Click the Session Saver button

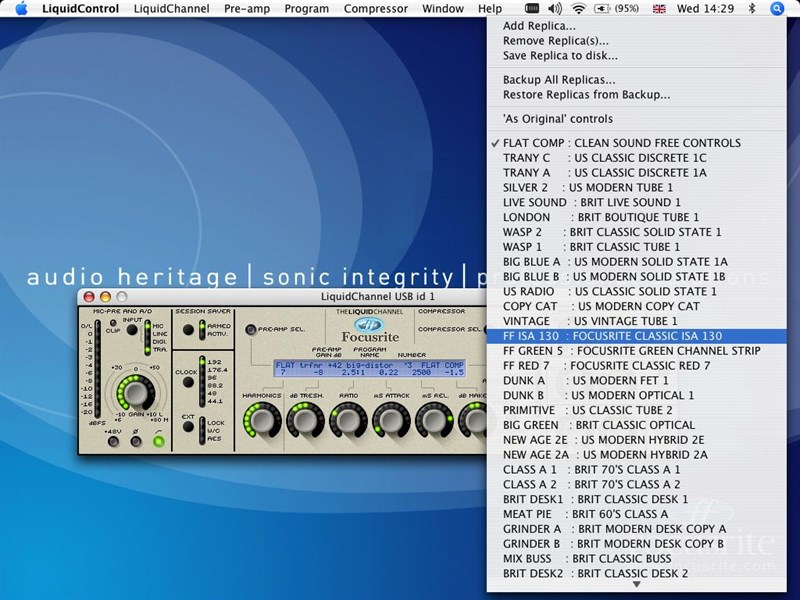coord(188,330)
